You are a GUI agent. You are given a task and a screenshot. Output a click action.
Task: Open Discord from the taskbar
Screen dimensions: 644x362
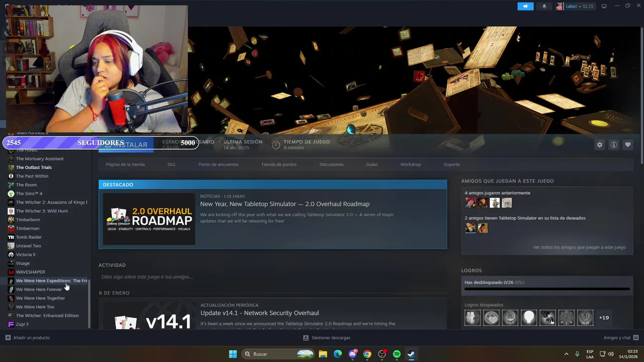353,354
